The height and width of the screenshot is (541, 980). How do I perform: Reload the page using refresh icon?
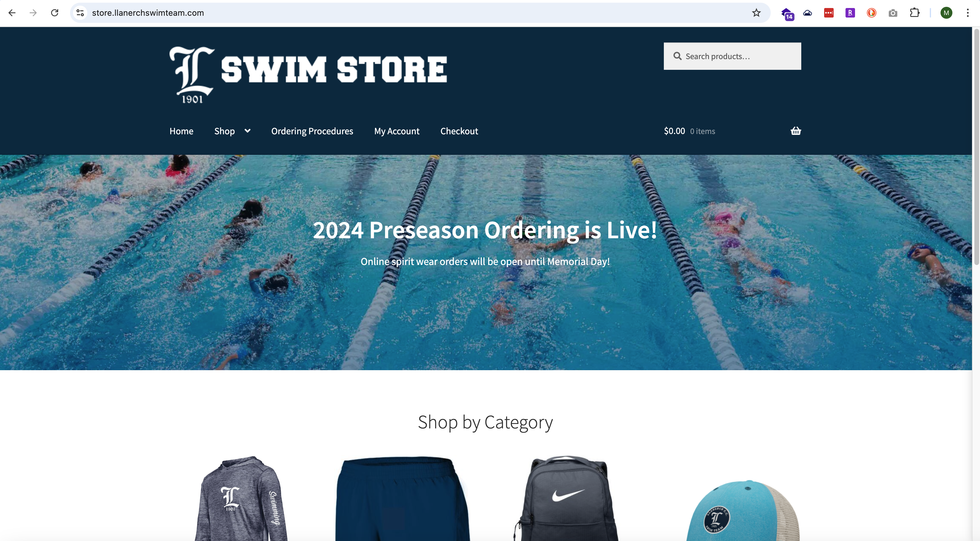pos(55,13)
